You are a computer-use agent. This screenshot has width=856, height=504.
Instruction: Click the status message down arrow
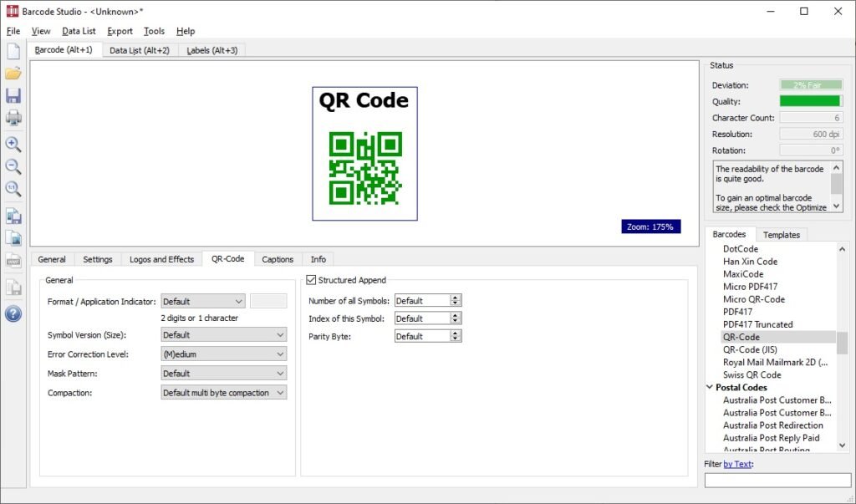click(x=836, y=206)
